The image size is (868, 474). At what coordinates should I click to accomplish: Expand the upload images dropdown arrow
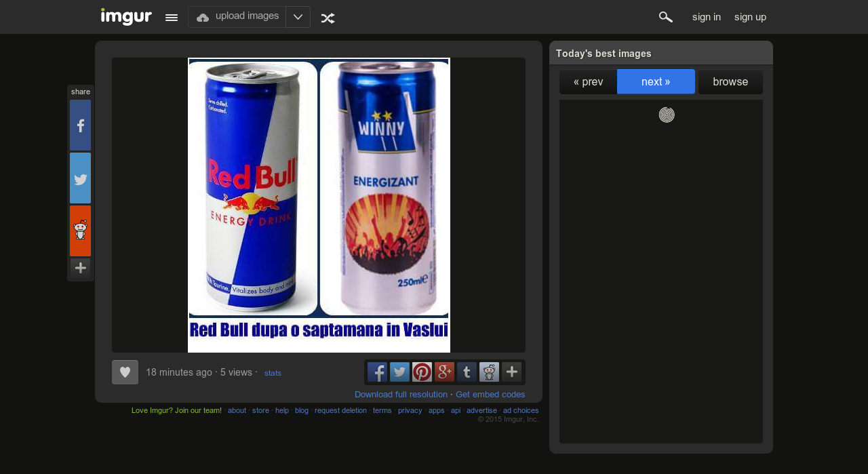click(x=298, y=17)
